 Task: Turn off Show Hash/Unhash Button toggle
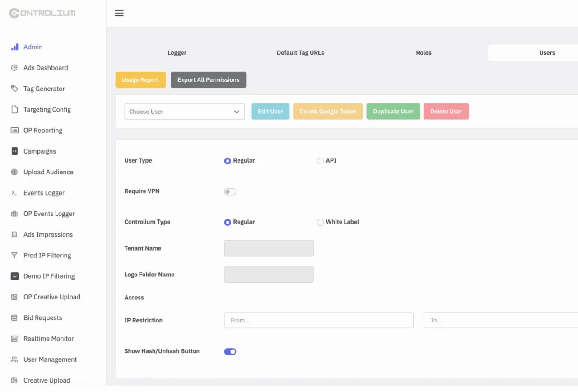[230, 351]
